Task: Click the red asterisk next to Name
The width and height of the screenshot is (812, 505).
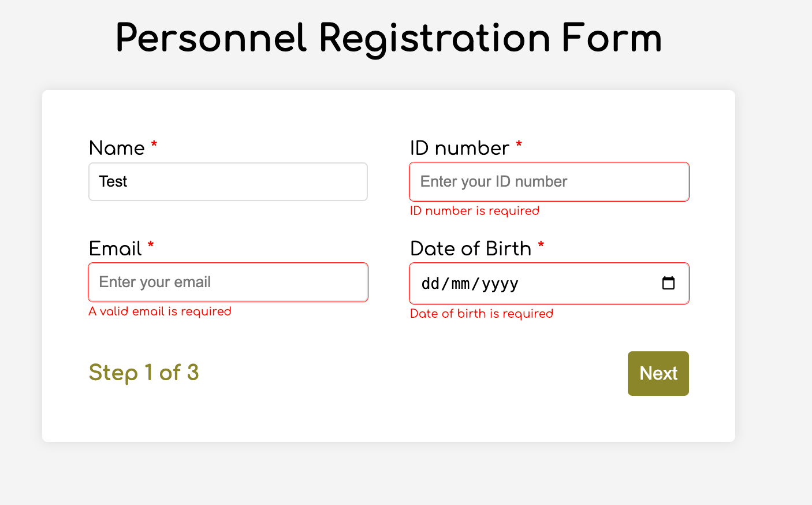Action: coord(153,146)
